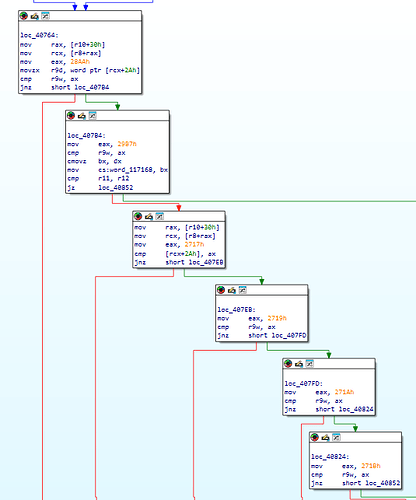The image size is (416, 500).
Task: Click the pencil icon on the unlabeled cmp [rcx+2Ah] block
Action: (149, 216)
